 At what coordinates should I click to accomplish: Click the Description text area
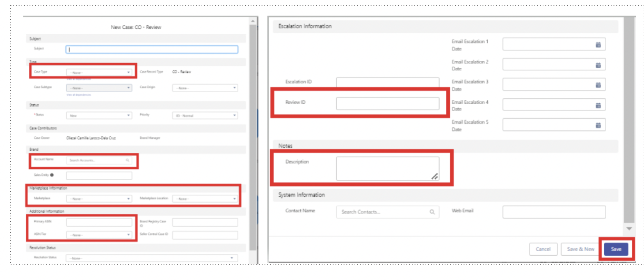[388, 168]
